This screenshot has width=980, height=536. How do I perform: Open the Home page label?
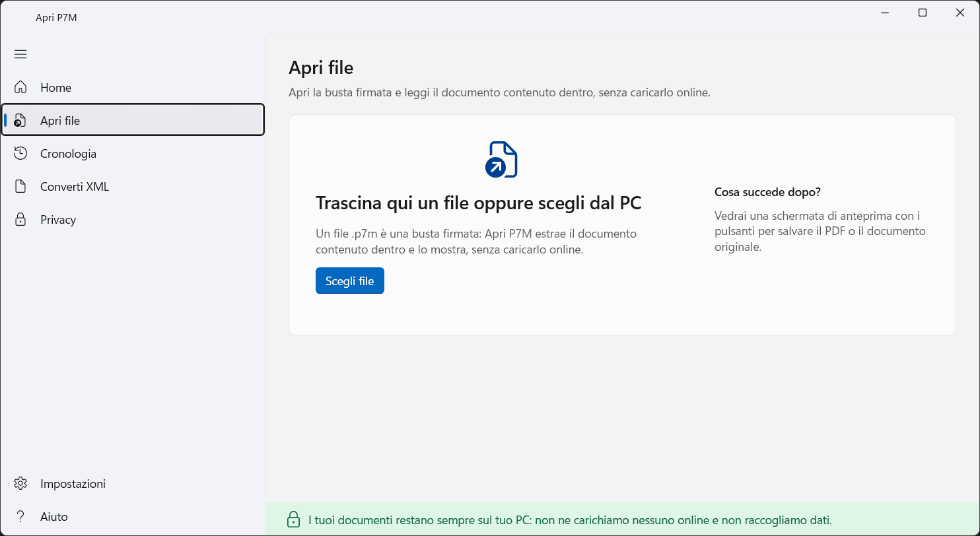click(x=55, y=88)
